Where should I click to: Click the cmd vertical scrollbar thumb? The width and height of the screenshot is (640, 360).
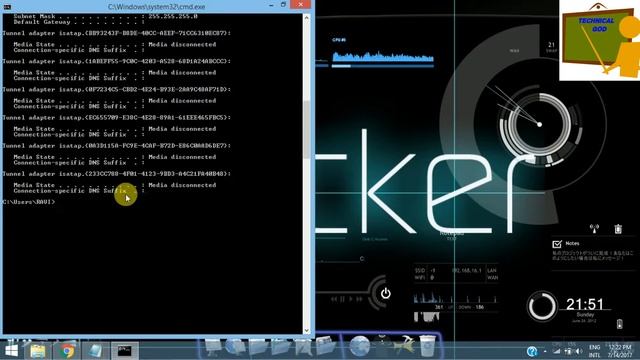click(x=307, y=129)
